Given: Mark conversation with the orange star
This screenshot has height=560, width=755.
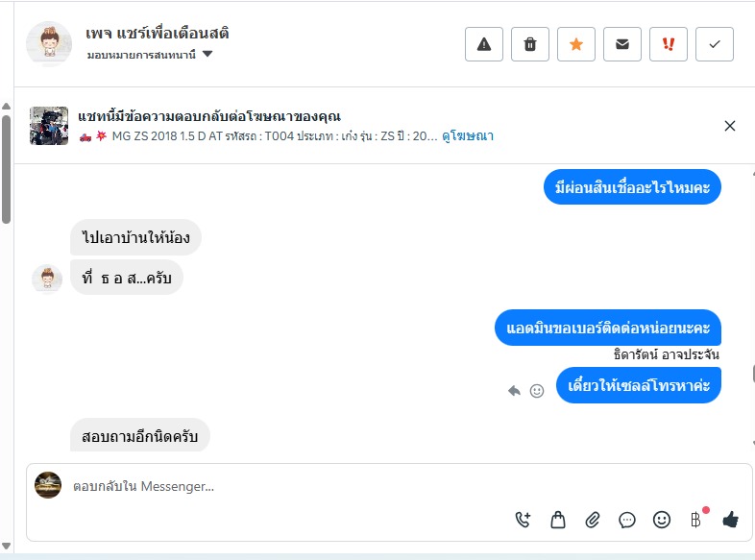Looking at the screenshot, I should 576,44.
